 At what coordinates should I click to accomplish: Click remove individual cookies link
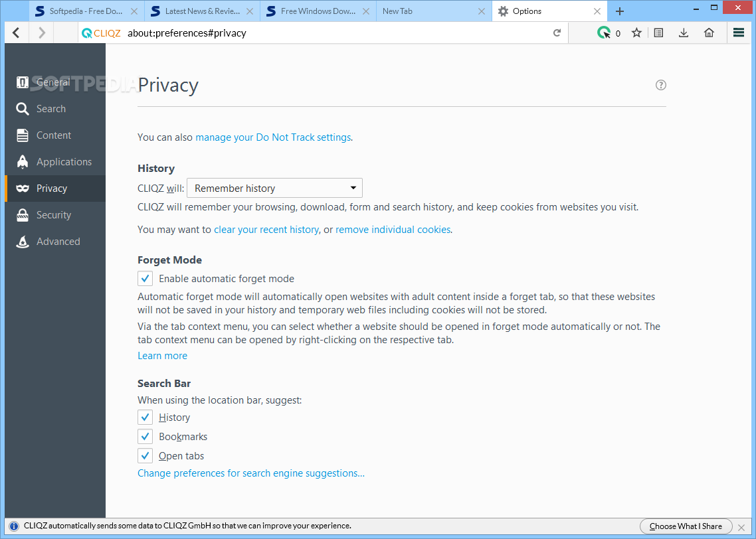pos(393,230)
